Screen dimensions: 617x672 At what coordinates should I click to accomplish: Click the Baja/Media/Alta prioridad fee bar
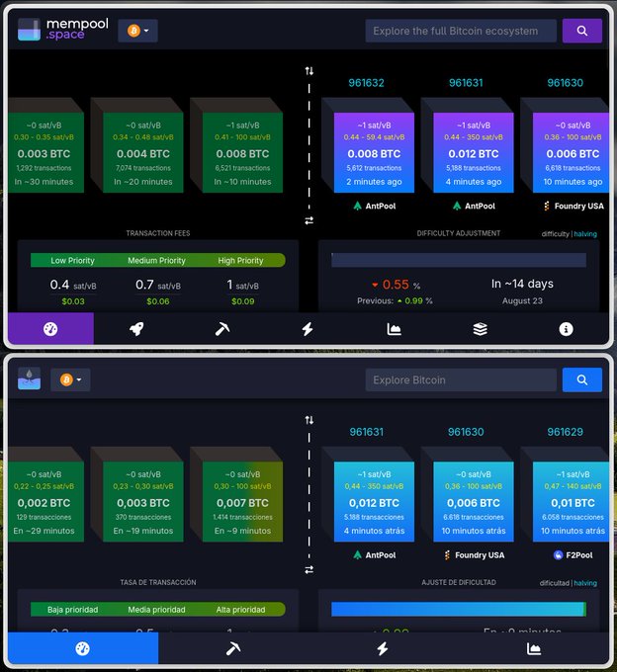pos(158,610)
